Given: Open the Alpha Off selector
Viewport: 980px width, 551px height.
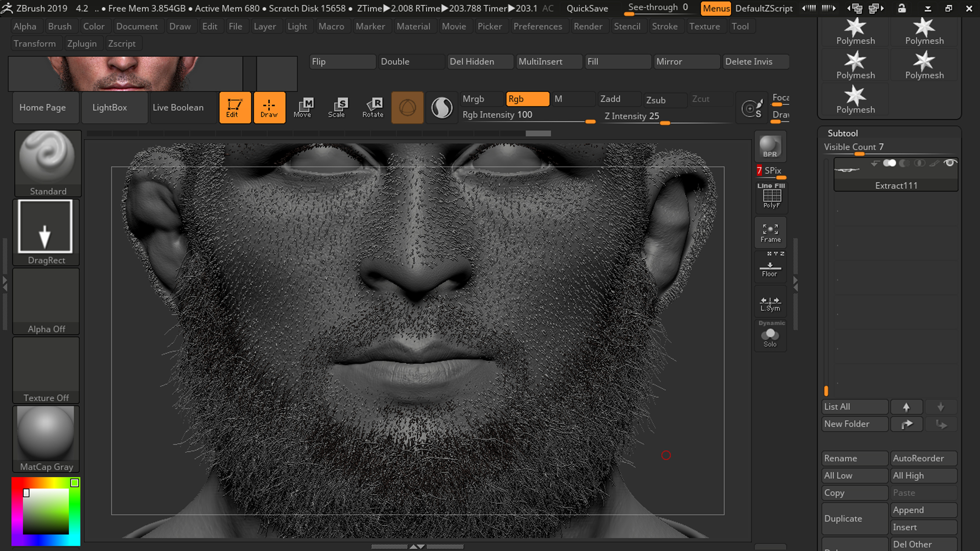Looking at the screenshot, I should click(46, 301).
